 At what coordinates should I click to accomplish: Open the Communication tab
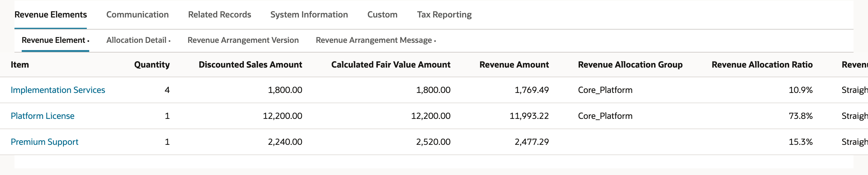point(137,14)
